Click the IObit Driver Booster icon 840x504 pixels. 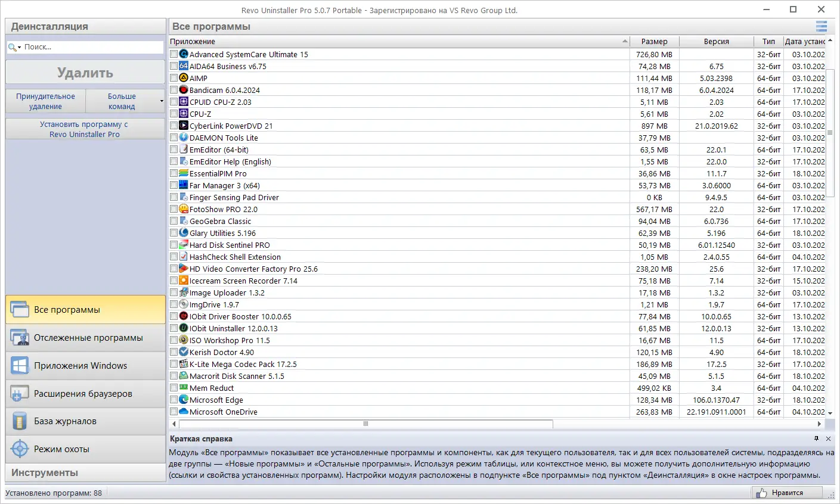[x=184, y=316]
